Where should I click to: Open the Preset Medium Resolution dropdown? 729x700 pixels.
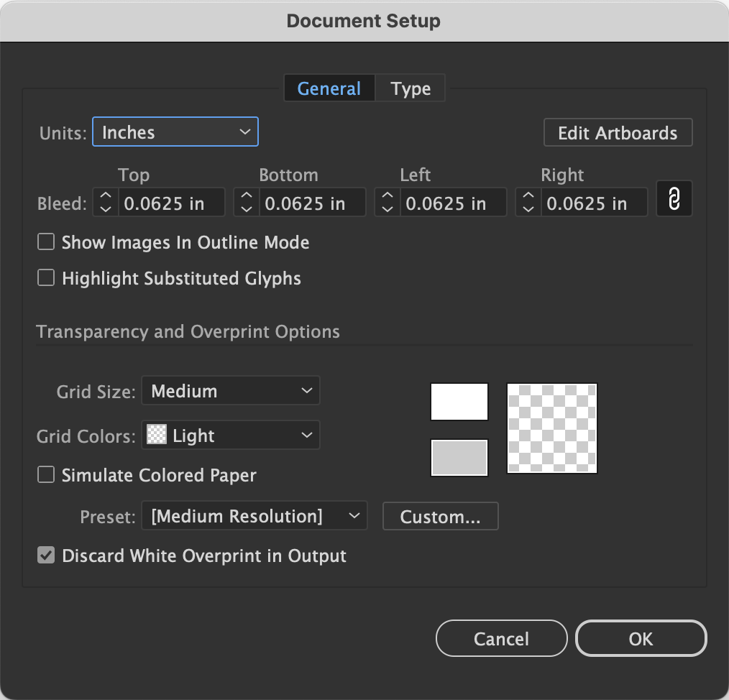255,515
